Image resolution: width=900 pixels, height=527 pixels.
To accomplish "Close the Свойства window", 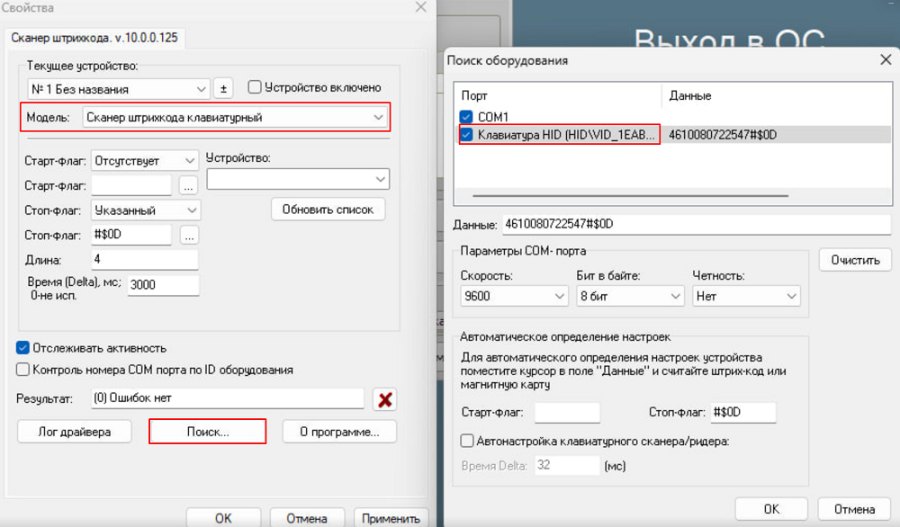I will [421, 7].
